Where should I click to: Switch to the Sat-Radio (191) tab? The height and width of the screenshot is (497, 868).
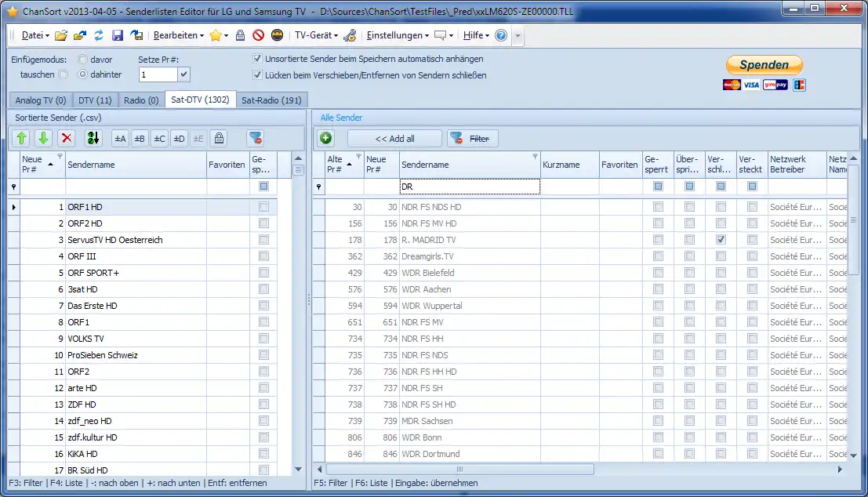tap(271, 100)
